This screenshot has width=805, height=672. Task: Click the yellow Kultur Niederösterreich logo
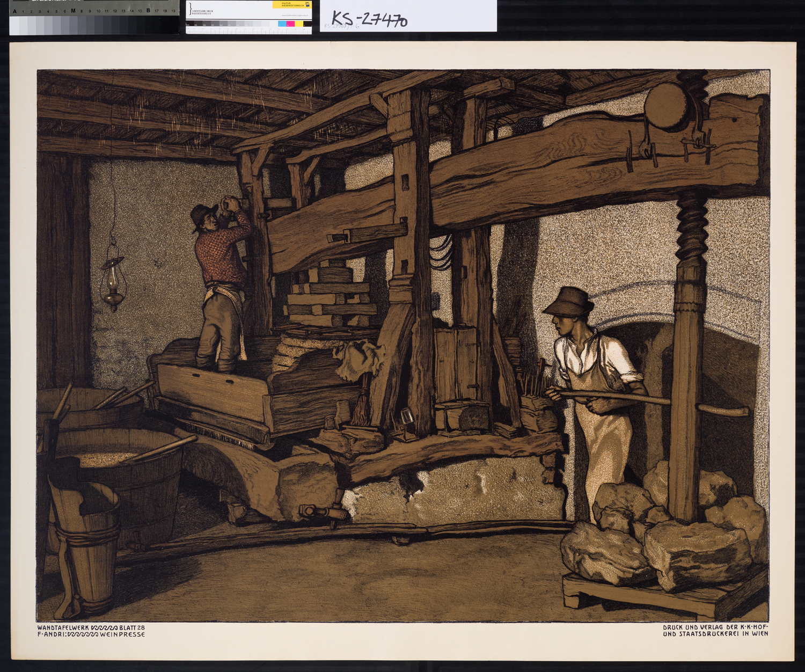coord(291,5)
